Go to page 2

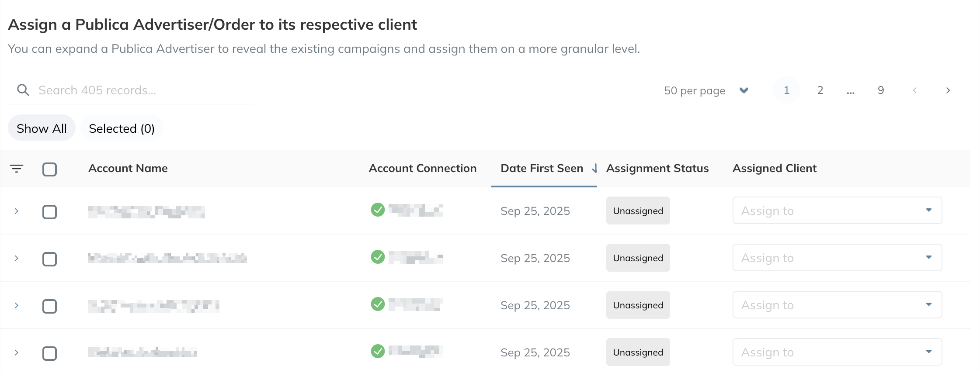pos(820,90)
